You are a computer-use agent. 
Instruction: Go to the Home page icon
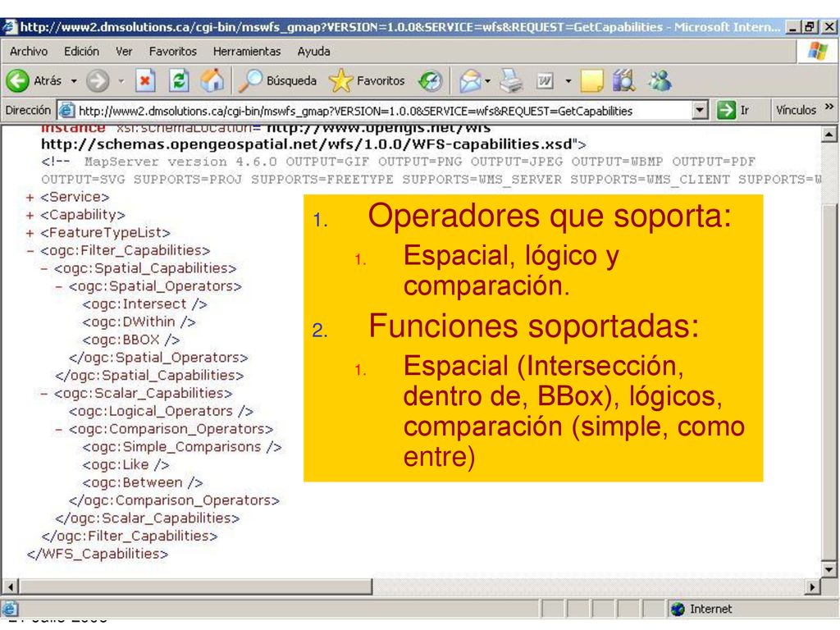click(x=212, y=81)
